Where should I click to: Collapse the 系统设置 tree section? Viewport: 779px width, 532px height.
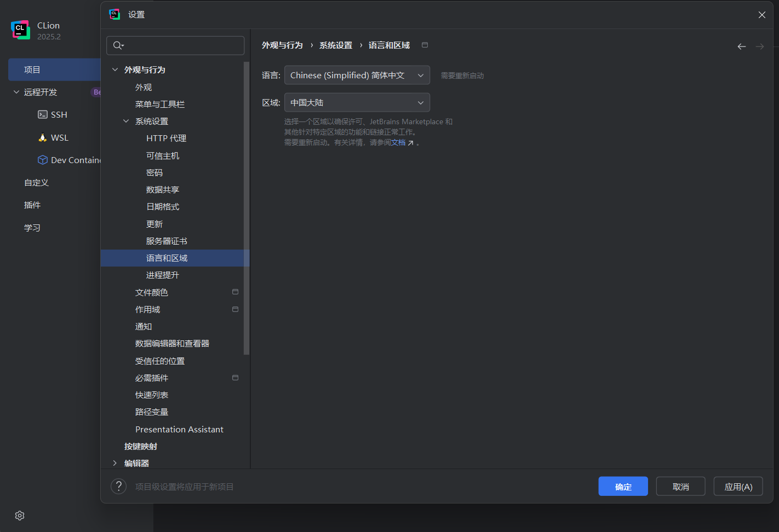127,121
